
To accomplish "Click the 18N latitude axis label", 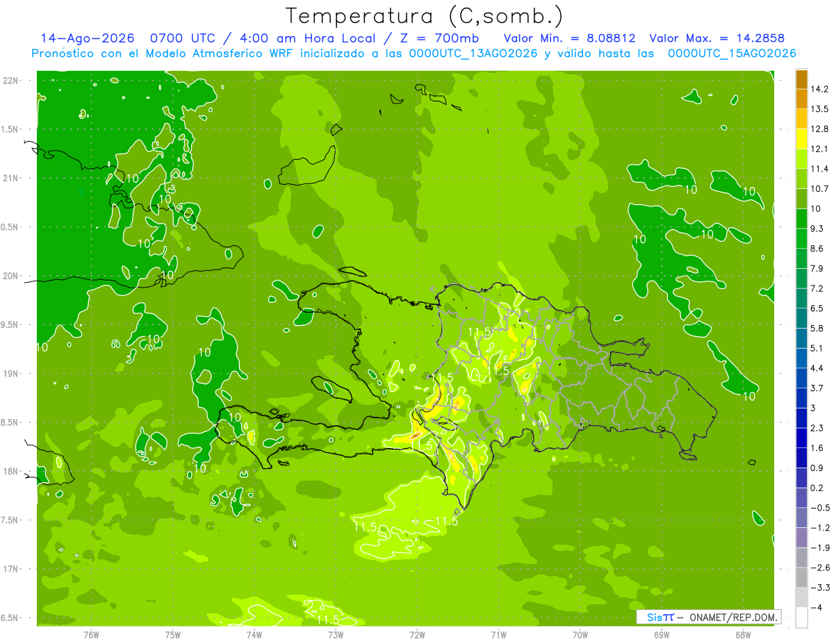I will point(11,471).
